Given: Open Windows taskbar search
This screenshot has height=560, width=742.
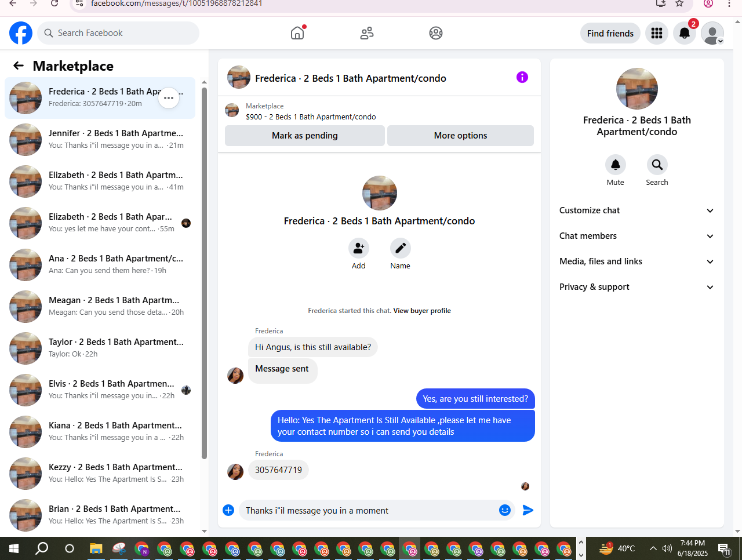Looking at the screenshot, I should pos(42,548).
